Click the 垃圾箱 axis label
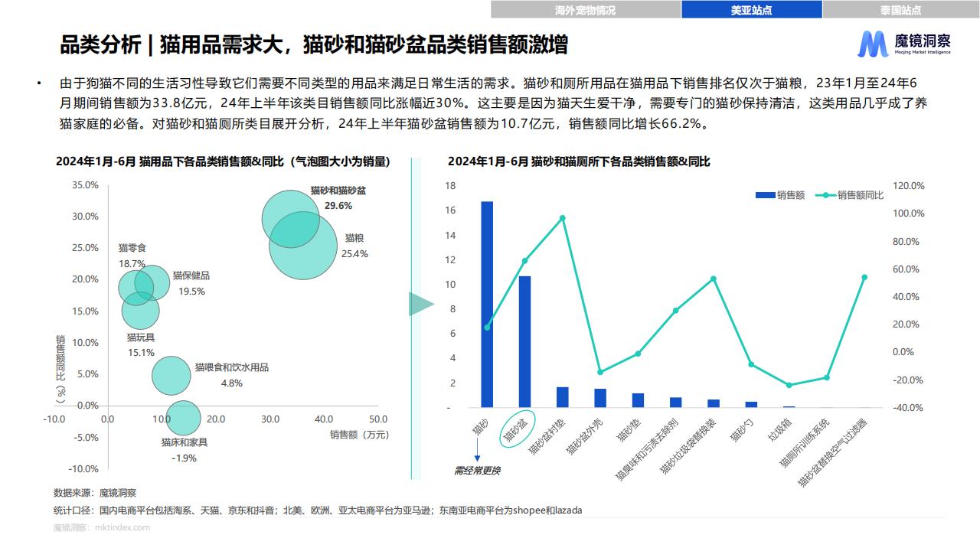The width and height of the screenshot is (980, 551). pyautogui.click(x=779, y=431)
